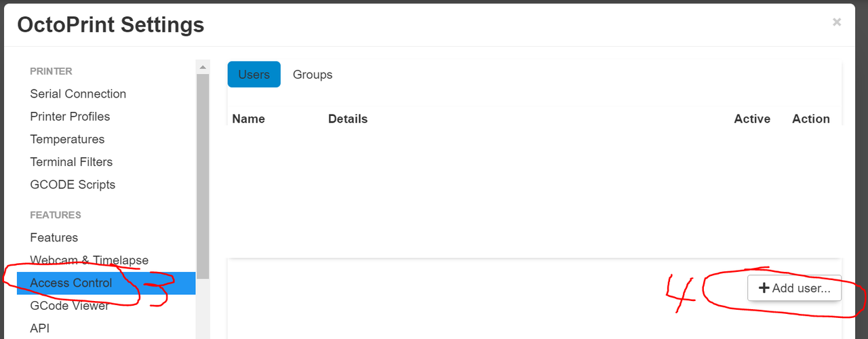Click the FEATURES section heading
The width and height of the screenshot is (868, 339).
pyautogui.click(x=56, y=215)
